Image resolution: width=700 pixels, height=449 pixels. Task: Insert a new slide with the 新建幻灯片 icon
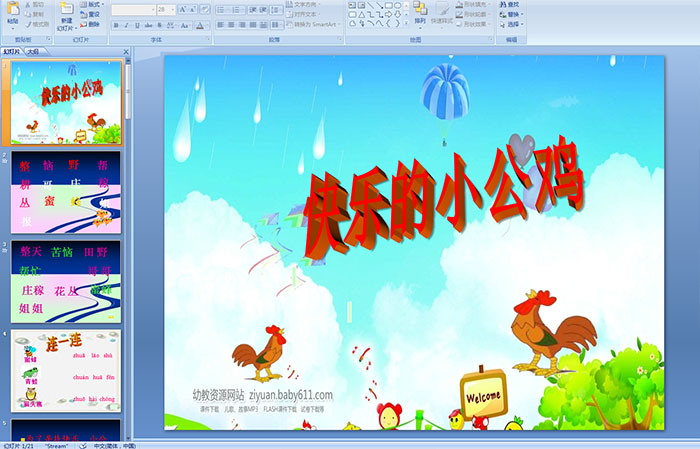point(67,8)
